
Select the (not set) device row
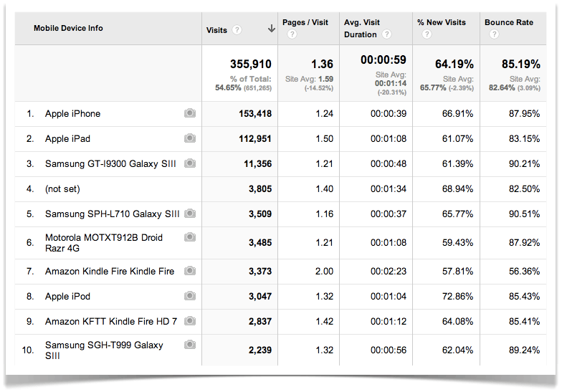pyautogui.click(x=62, y=188)
